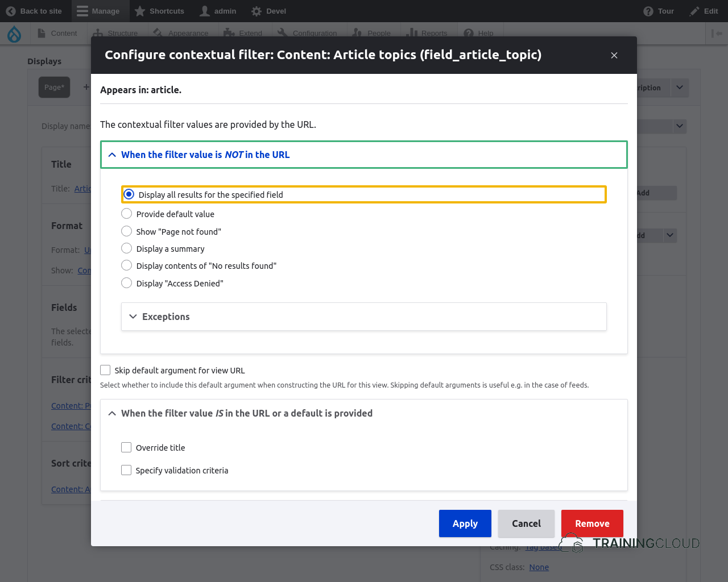The height and width of the screenshot is (582, 728).
Task: Click the Back to site arrow icon
Action: click(10, 11)
